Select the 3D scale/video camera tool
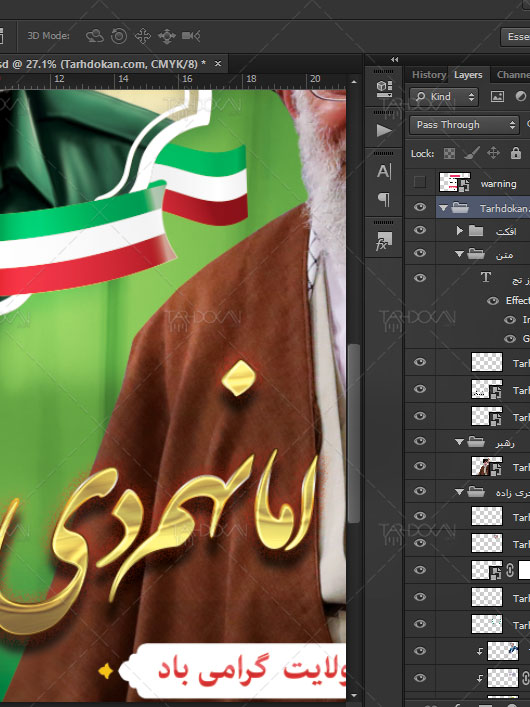This screenshot has height=707, width=530. [x=191, y=36]
